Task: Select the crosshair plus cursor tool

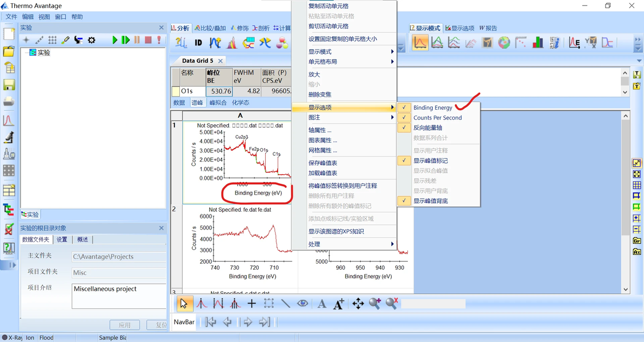Action: click(x=252, y=304)
